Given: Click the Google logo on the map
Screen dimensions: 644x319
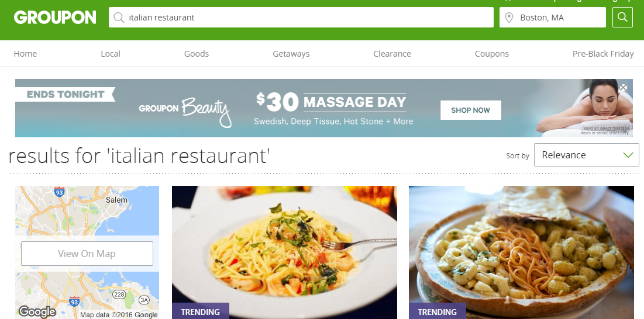Looking at the screenshot, I should pyautogui.click(x=37, y=311).
